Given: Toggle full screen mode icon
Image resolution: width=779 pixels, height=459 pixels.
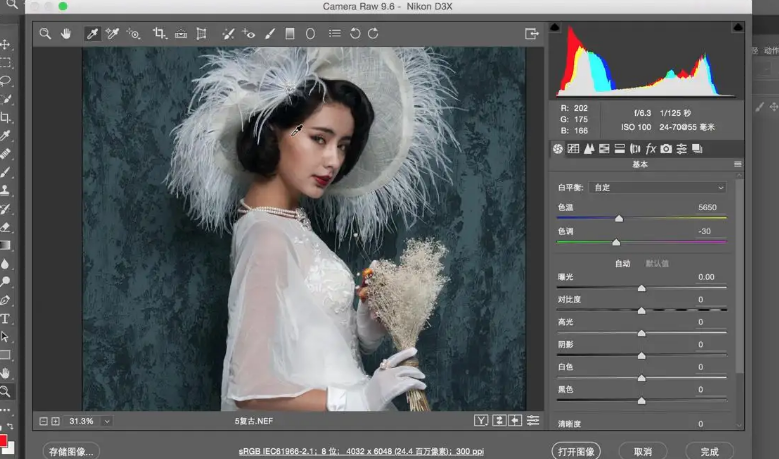Looking at the screenshot, I should coord(532,33).
